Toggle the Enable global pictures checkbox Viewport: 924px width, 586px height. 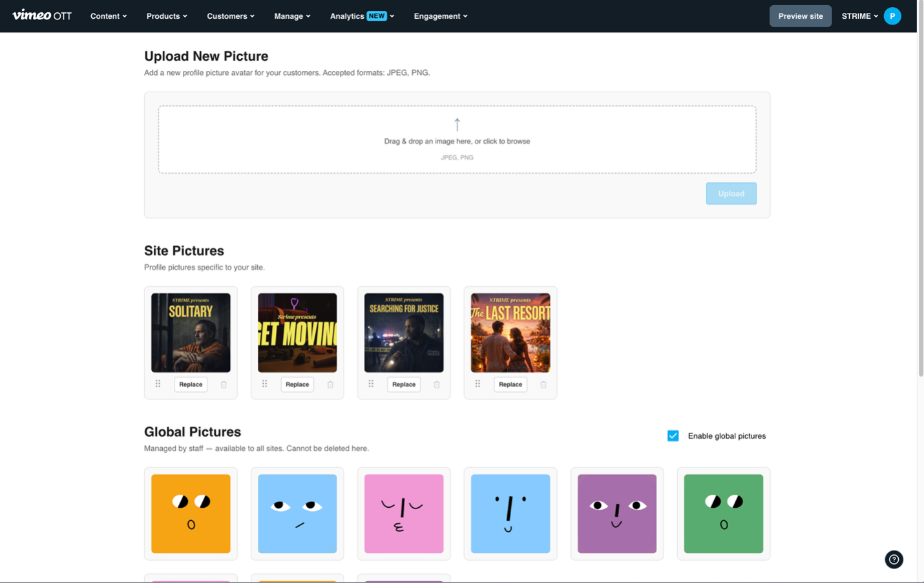(x=673, y=435)
